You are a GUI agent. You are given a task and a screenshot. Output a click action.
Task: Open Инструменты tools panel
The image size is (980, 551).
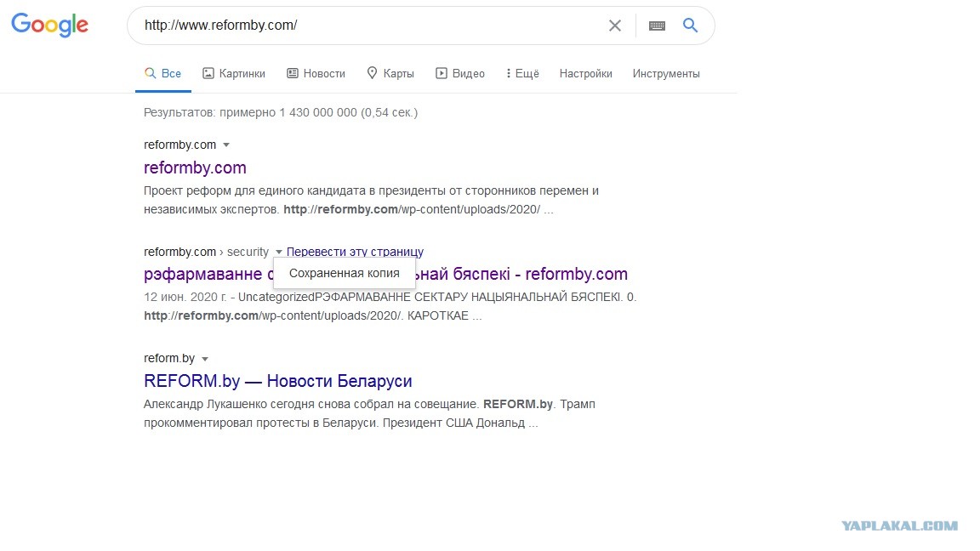pyautogui.click(x=666, y=74)
